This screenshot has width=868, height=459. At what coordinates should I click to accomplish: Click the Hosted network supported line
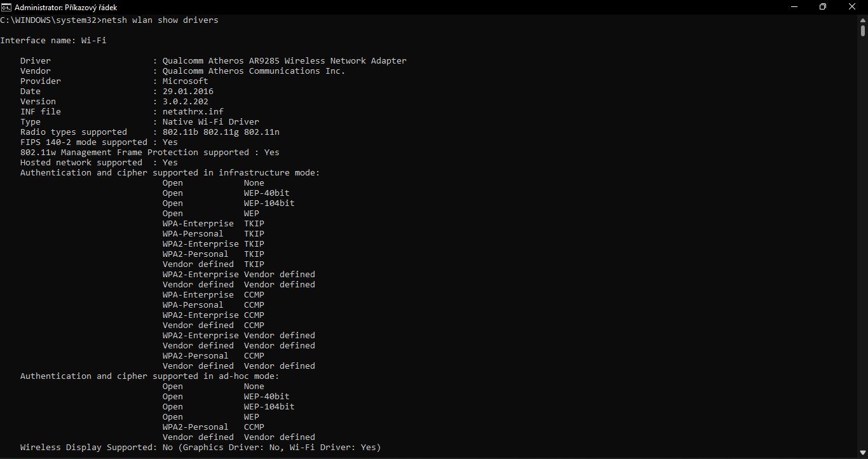coord(98,163)
